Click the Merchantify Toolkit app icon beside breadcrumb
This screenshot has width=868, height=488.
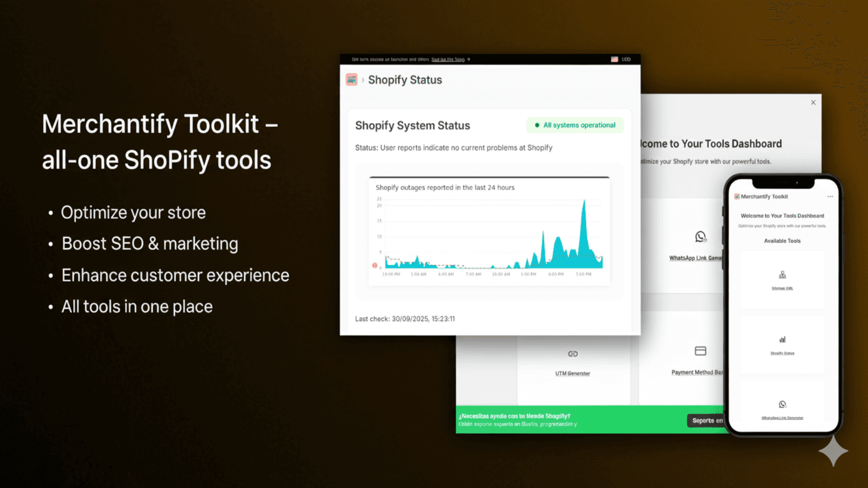click(352, 80)
